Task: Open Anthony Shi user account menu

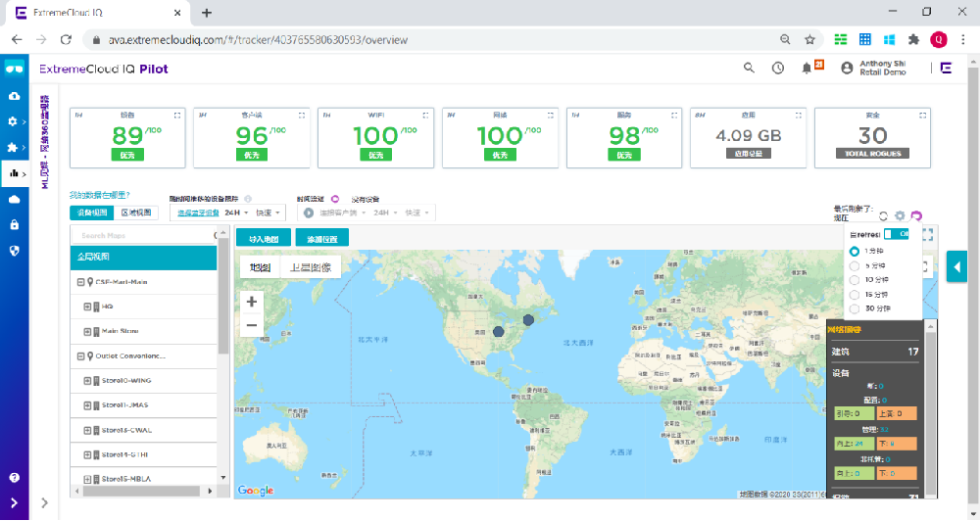Action: [x=874, y=69]
